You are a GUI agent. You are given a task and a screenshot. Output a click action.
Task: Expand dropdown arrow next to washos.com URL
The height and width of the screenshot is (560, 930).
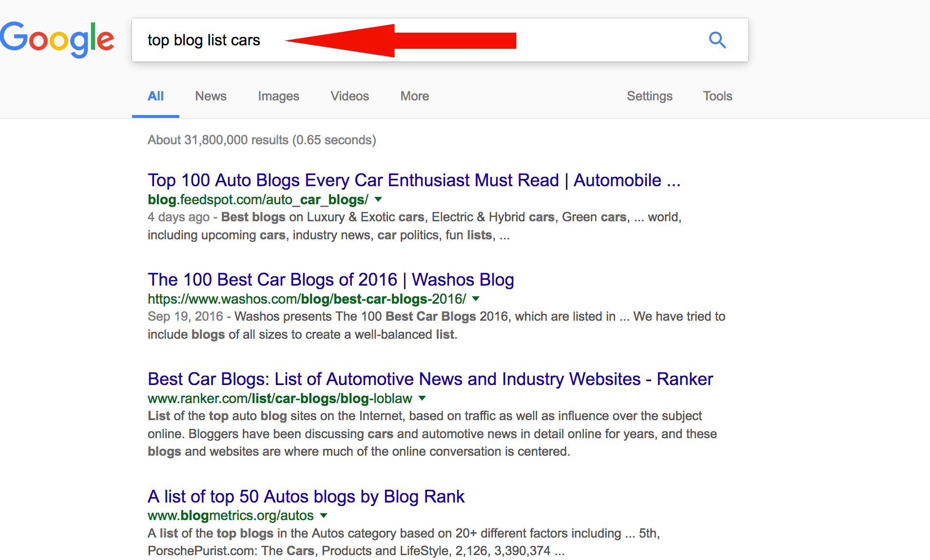(476, 299)
